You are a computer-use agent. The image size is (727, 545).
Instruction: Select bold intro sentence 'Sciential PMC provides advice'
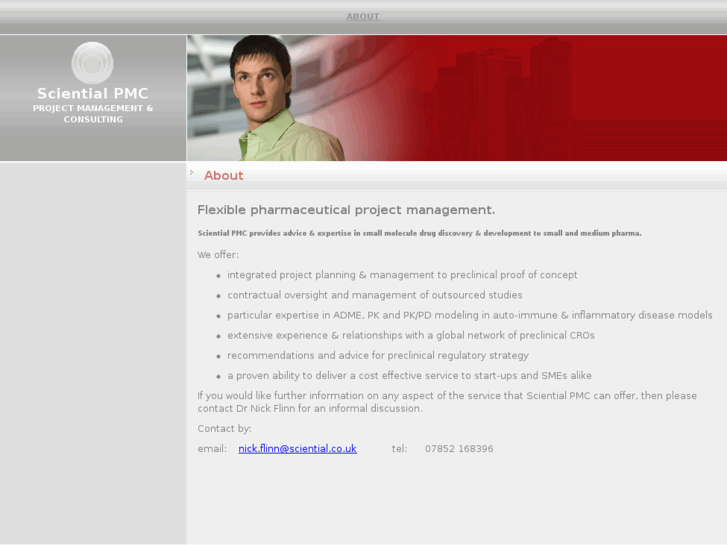[420, 233]
